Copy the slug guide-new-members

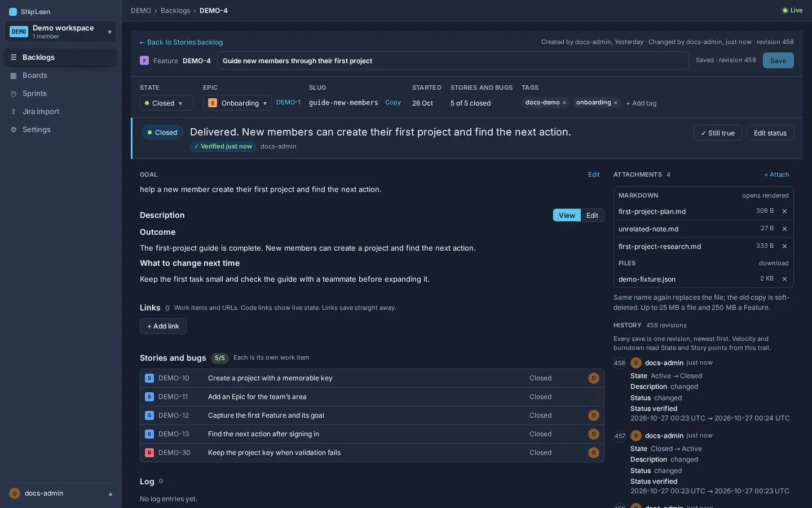(x=393, y=103)
